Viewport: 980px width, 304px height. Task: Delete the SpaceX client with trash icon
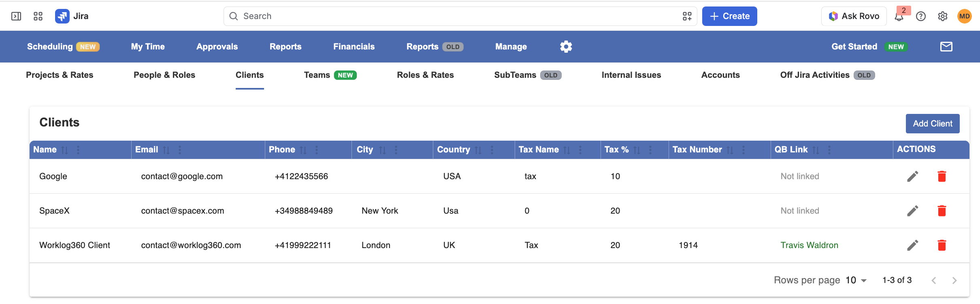(942, 211)
